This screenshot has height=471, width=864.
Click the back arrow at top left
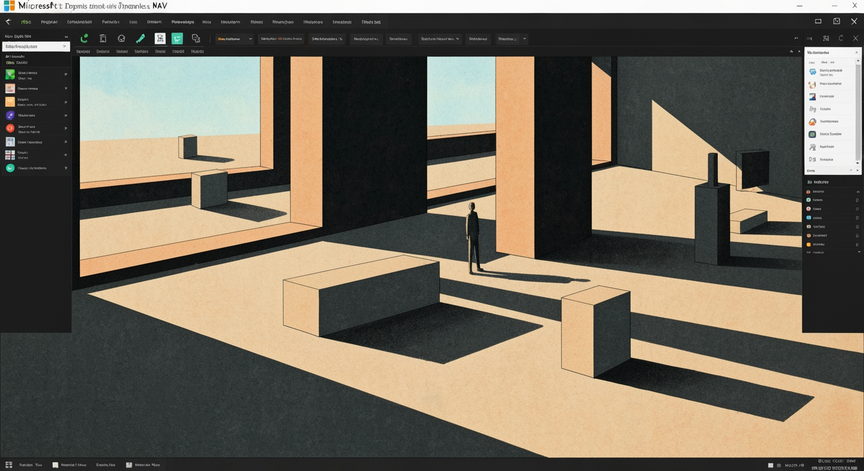coord(8,22)
